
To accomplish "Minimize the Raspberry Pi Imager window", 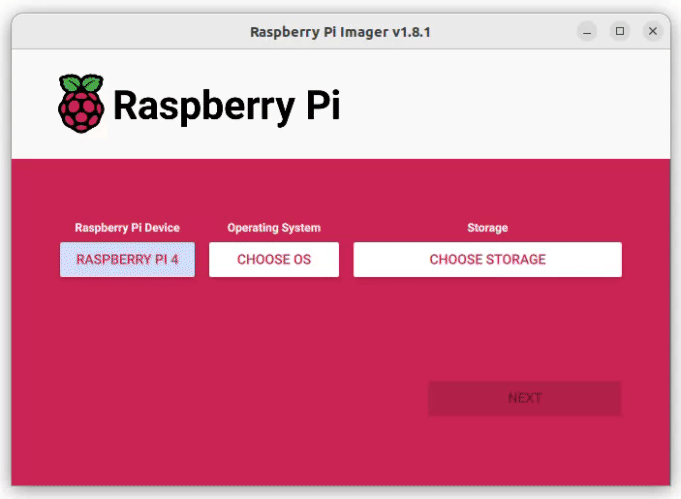I will [x=587, y=31].
